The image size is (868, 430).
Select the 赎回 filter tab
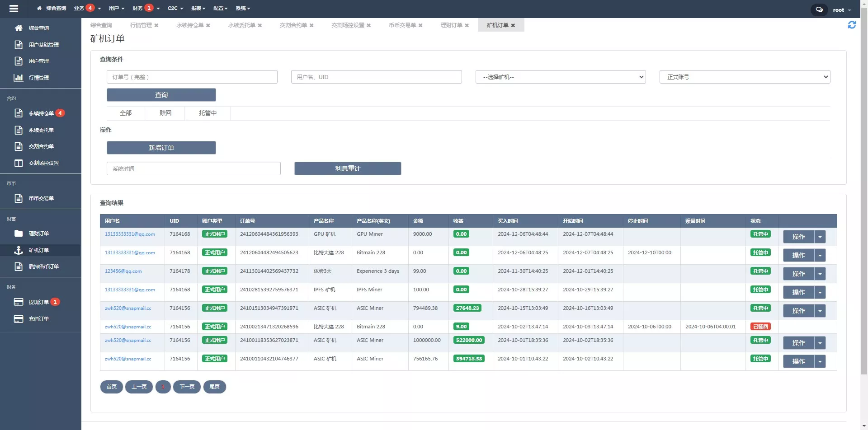pyautogui.click(x=165, y=113)
